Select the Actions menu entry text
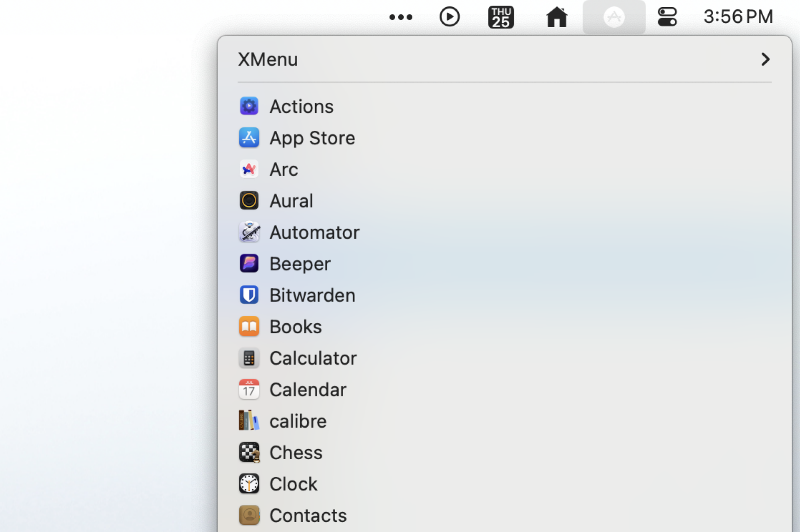 tap(301, 106)
